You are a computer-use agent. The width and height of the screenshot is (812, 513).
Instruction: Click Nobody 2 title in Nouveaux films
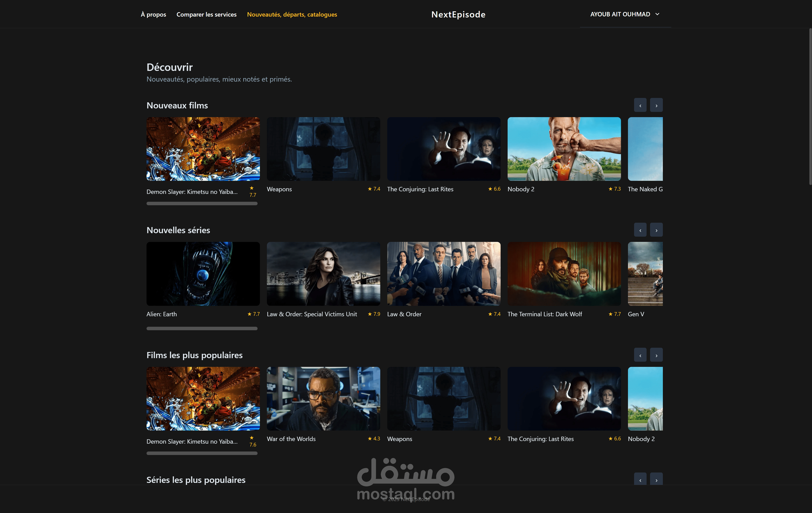(x=521, y=189)
